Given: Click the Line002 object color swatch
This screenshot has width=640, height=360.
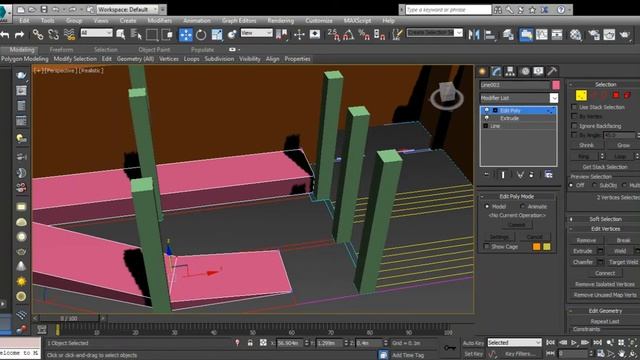Looking at the screenshot, I should [556, 85].
